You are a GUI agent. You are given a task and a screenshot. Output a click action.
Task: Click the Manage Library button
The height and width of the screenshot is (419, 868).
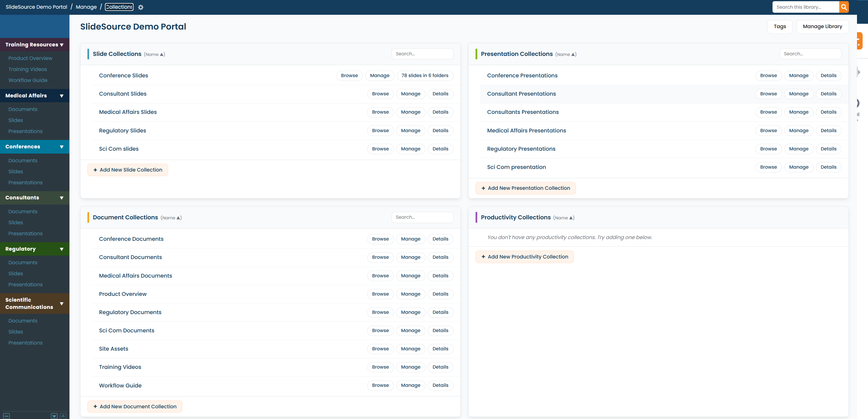point(822,27)
